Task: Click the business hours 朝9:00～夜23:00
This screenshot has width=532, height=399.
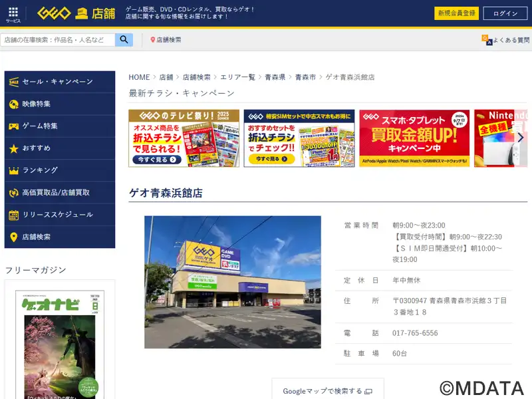Action: click(x=419, y=225)
